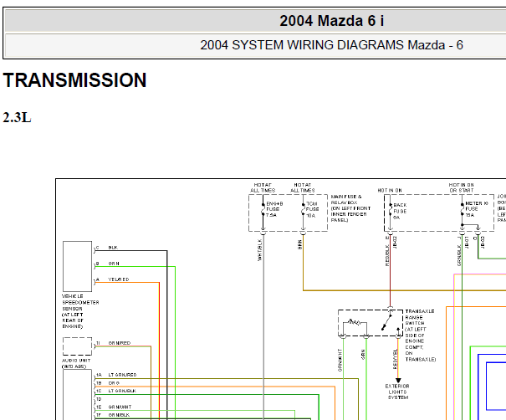Click the vertical 'WHT/BLK' wire label
Image resolution: width=506 pixels, height=420 pixels.
click(x=259, y=250)
